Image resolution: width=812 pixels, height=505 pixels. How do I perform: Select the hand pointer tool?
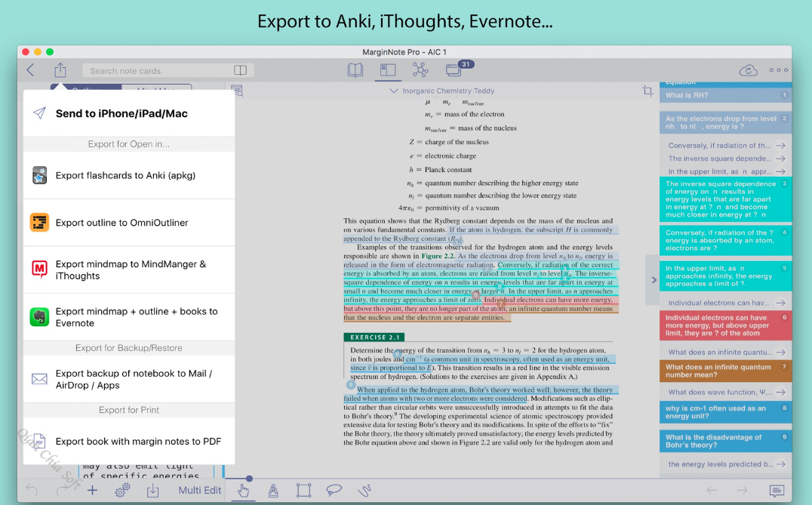pos(243,491)
